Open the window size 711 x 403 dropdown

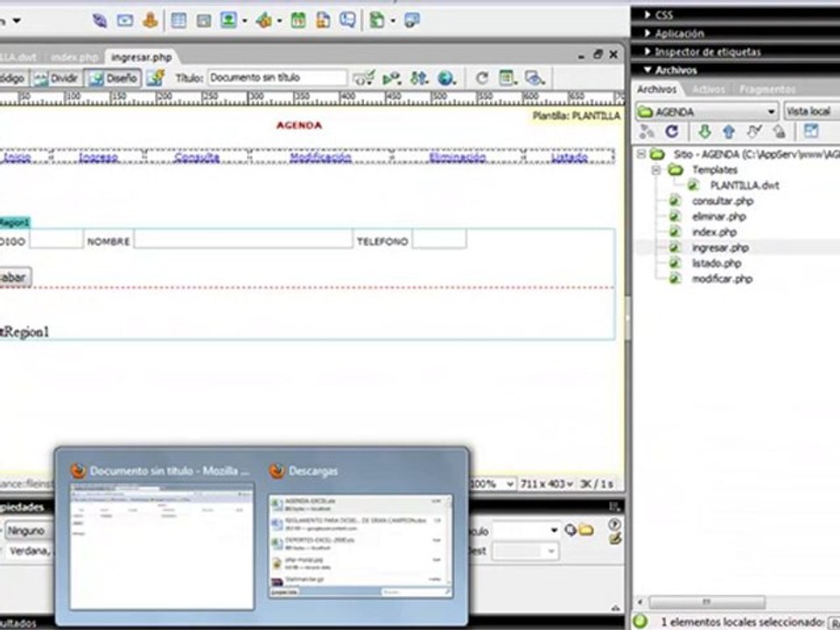pos(546,484)
